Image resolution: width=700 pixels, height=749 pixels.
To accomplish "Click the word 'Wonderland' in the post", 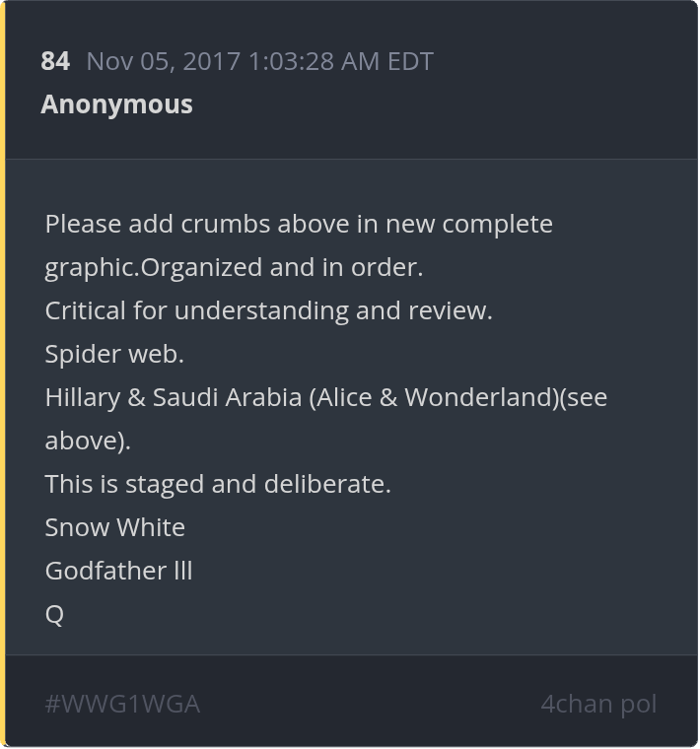I will [478, 397].
